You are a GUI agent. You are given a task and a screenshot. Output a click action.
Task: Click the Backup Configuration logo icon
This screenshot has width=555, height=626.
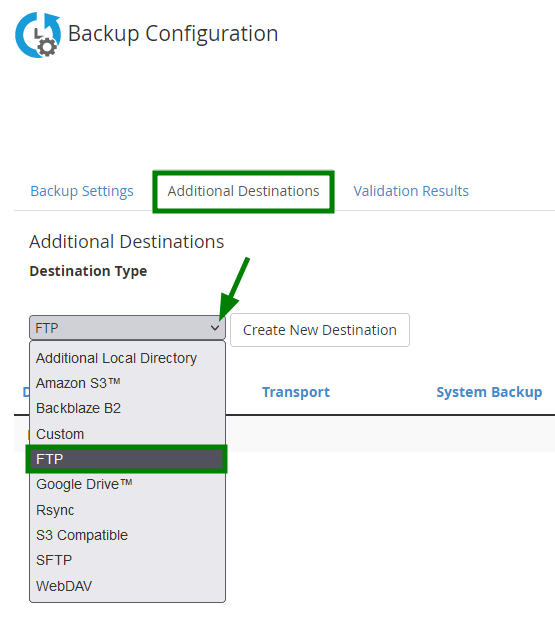pos(38,35)
